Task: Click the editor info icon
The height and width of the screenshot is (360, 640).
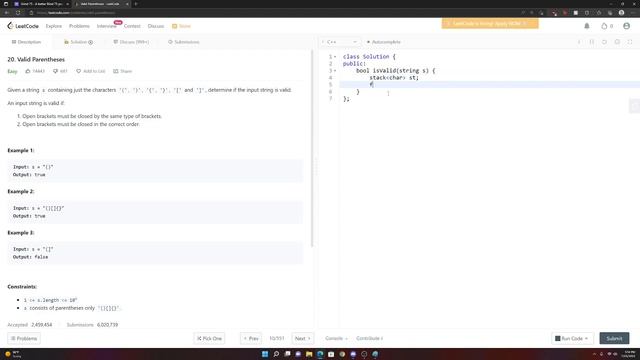Action: click(579, 42)
